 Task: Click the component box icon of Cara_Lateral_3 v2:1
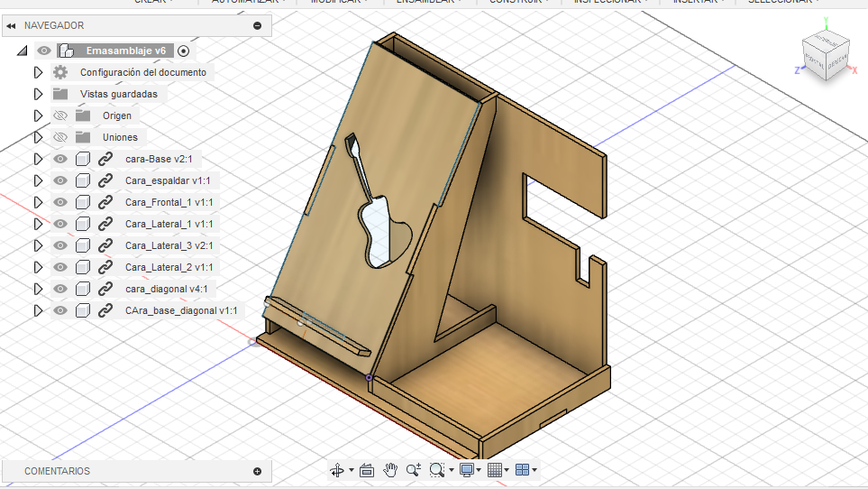(x=83, y=245)
